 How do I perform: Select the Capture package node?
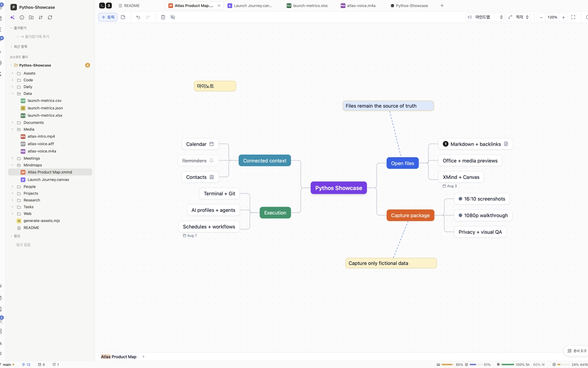tap(410, 215)
